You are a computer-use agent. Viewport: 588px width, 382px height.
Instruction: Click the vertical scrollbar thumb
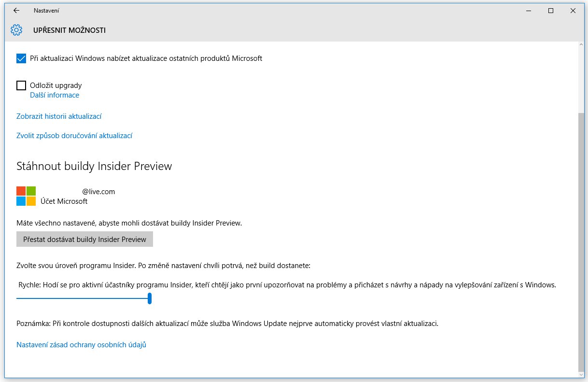tap(580, 241)
